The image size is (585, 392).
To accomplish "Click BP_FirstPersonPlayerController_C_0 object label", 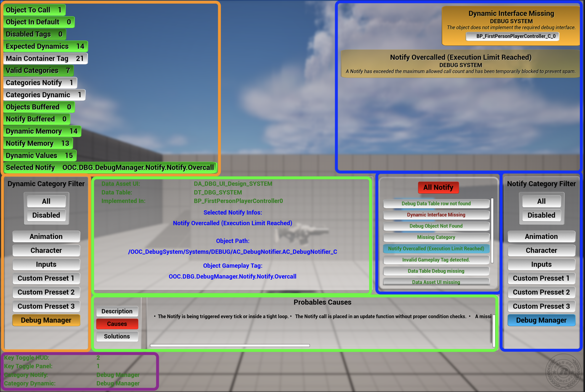I will point(512,36).
